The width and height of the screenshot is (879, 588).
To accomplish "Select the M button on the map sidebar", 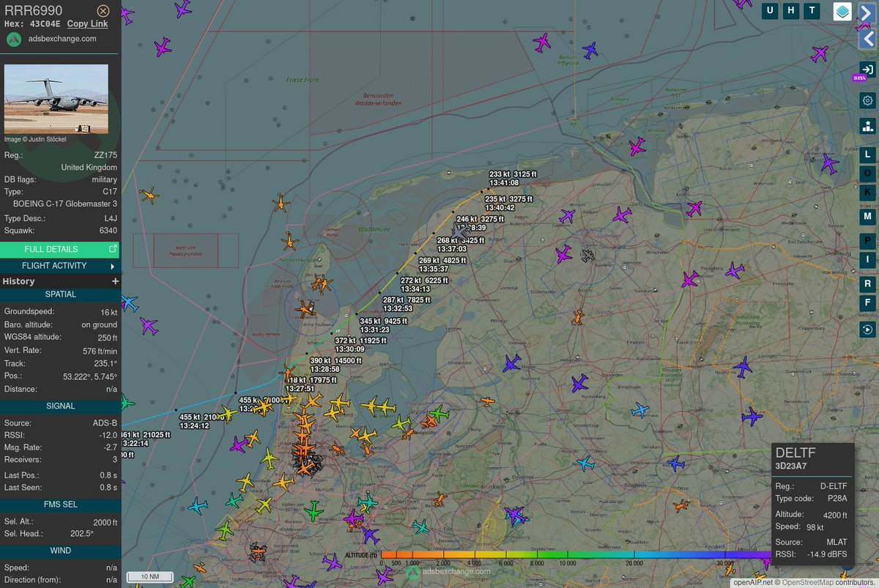I will [x=867, y=217].
